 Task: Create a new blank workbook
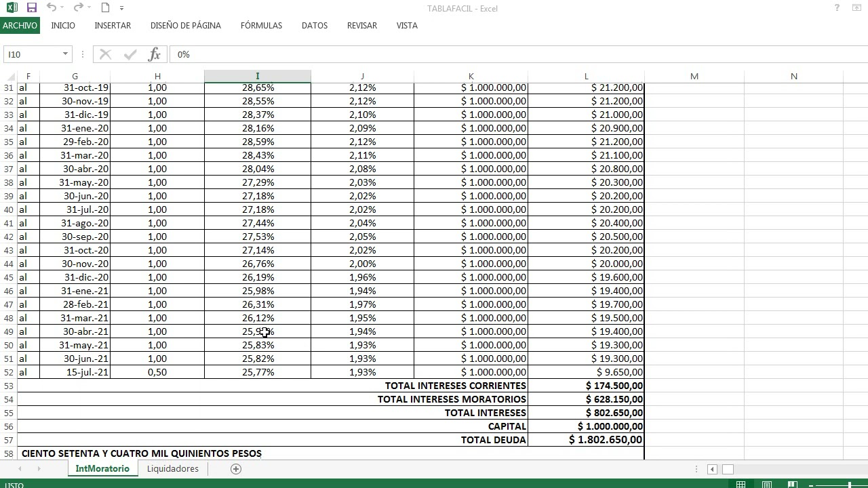pos(105,8)
